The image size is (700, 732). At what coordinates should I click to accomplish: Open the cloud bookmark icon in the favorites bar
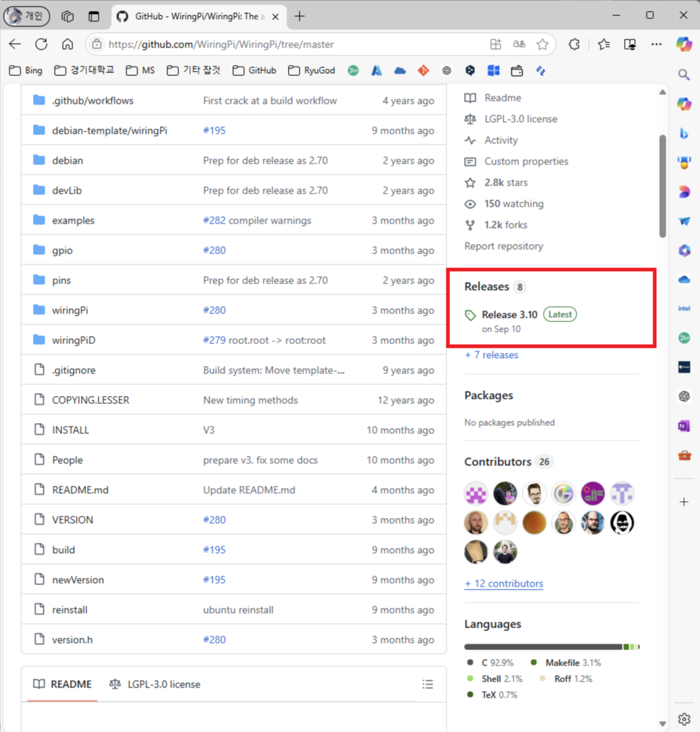(400, 70)
